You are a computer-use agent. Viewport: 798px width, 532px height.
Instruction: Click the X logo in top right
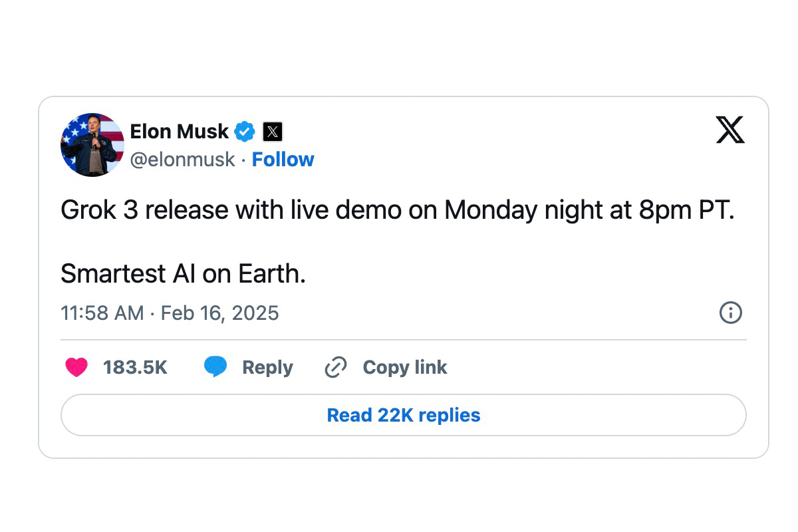[x=730, y=130]
